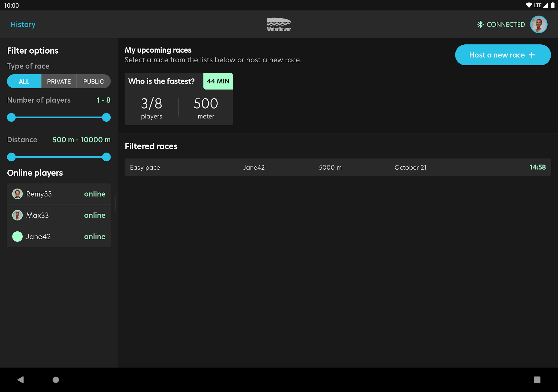Image resolution: width=558 pixels, height=392 pixels.
Task: Click the sidebar divider scroll handle
Action: [x=115, y=203]
